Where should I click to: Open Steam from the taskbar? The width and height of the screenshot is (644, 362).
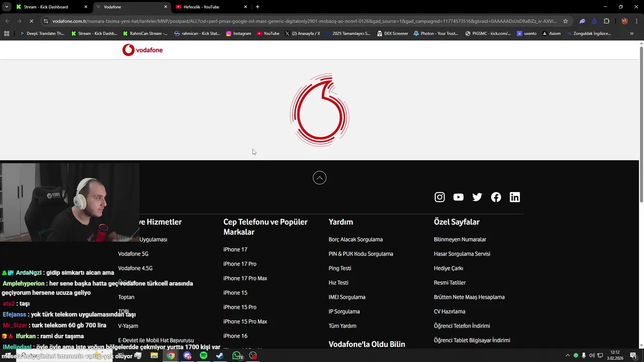pos(220,355)
